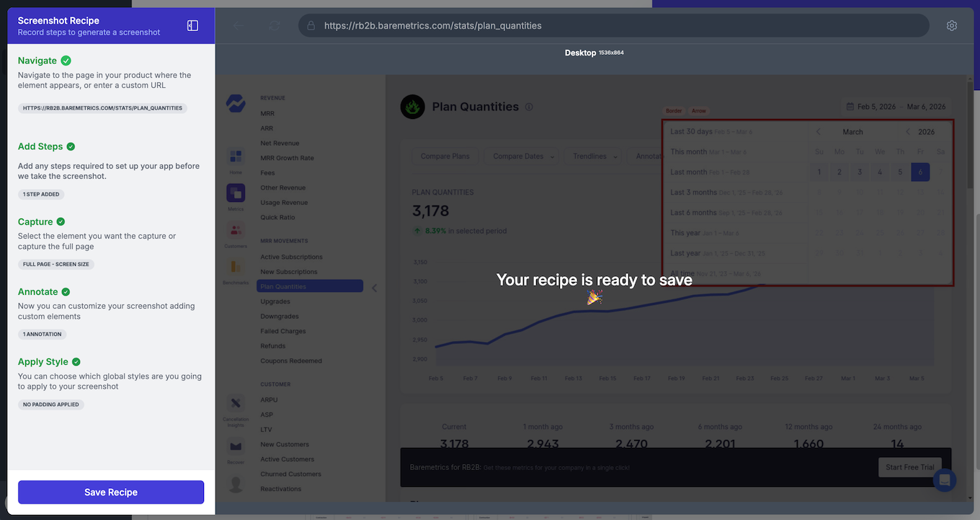The width and height of the screenshot is (980, 520).
Task: Click the Plan Quantities info icon
Action: tap(529, 107)
